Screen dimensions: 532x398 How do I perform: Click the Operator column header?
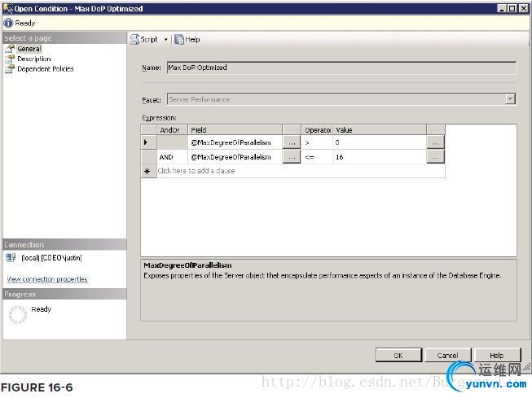point(317,130)
